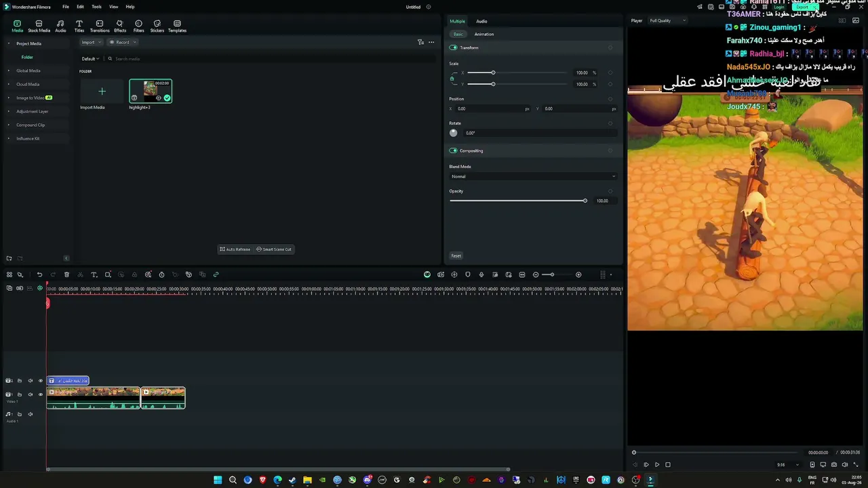Viewport: 868px width, 488px height.
Task: Open the Templates panel
Action: click(x=177, y=26)
